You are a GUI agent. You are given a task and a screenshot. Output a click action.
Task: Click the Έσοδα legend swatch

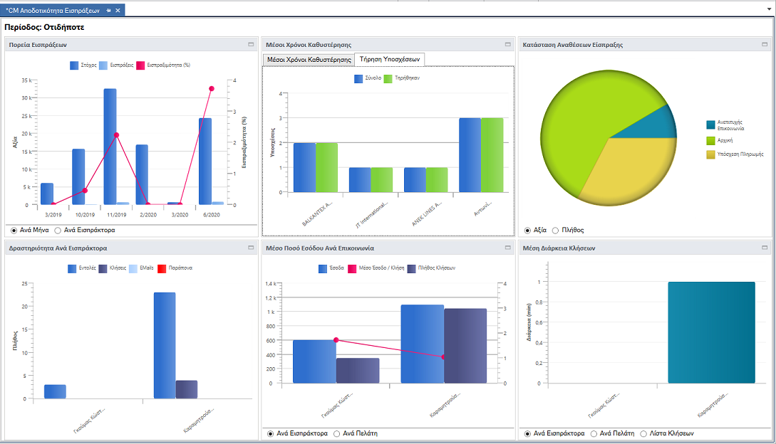323,268
